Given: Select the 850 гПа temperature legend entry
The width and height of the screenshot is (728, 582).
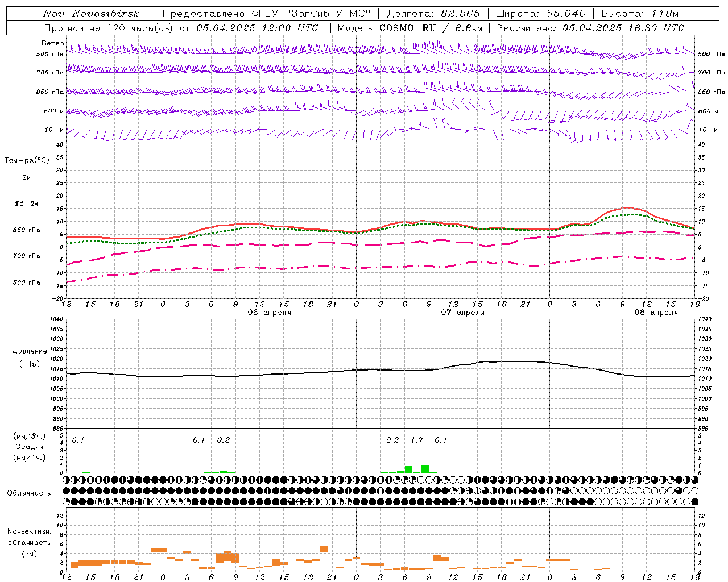Looking at the screenshot, I should 27,230.
